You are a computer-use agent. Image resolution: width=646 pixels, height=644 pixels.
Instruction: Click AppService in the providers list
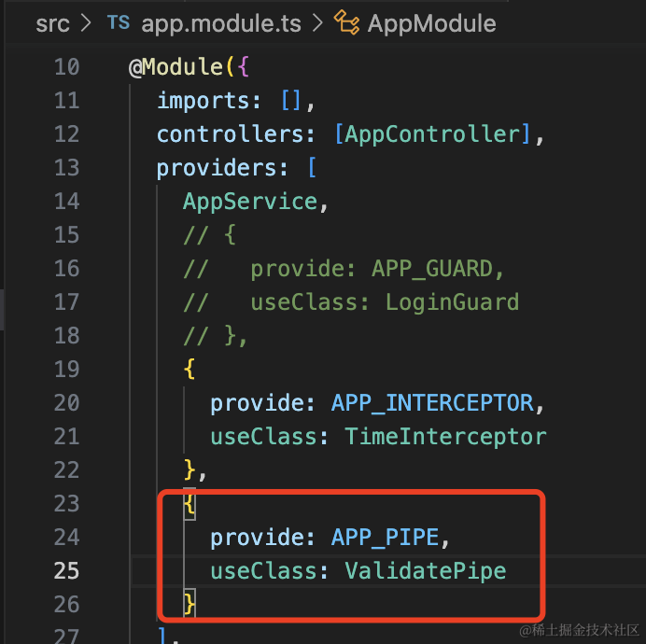249,202
